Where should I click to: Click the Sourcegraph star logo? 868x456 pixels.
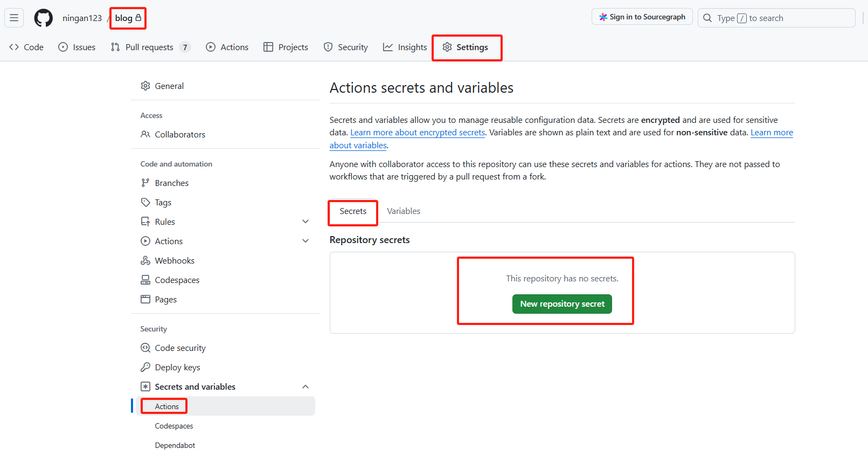603,17
